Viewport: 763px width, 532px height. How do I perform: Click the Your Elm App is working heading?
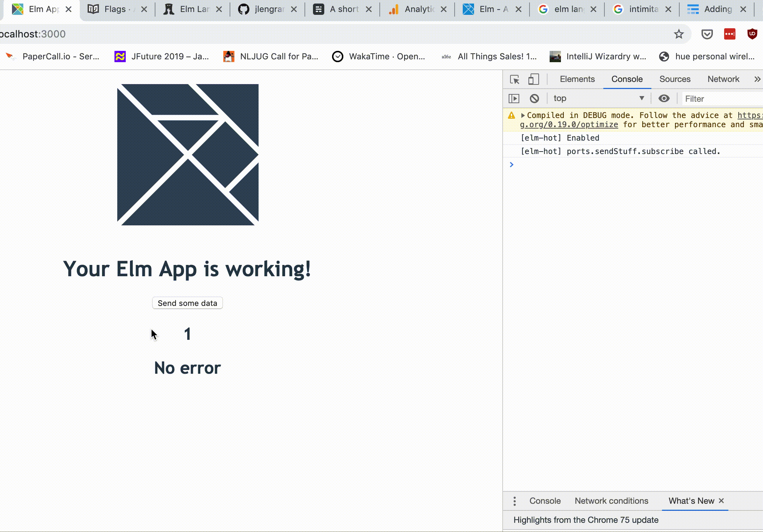[x=187, y=269]
